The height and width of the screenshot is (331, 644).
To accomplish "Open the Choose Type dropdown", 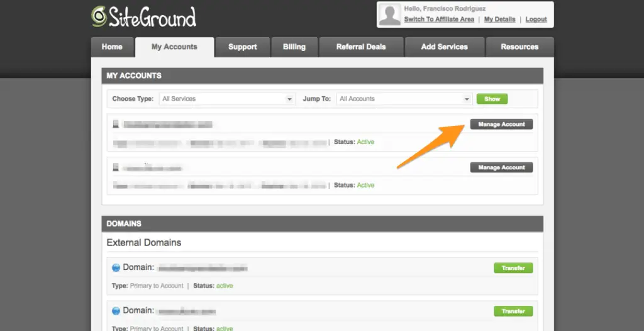I will click(x=227, y=99).
